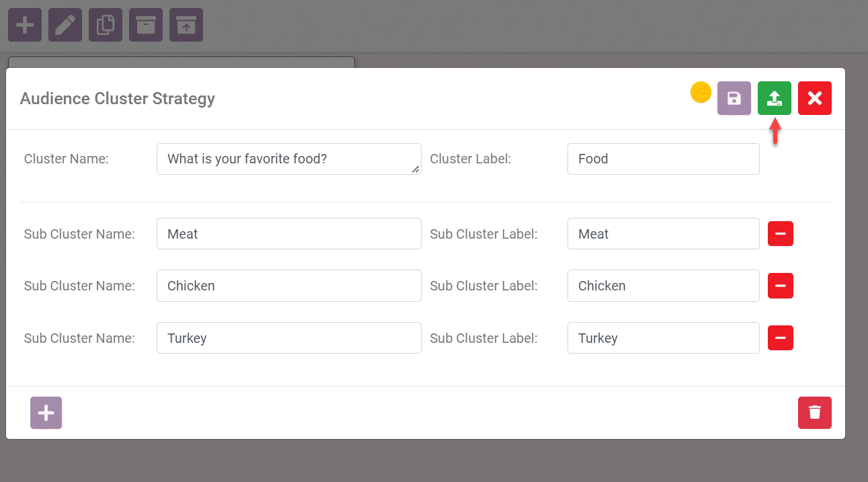Click the save floppy disk icon
The image size is (868, 482).
click(734, 98)
